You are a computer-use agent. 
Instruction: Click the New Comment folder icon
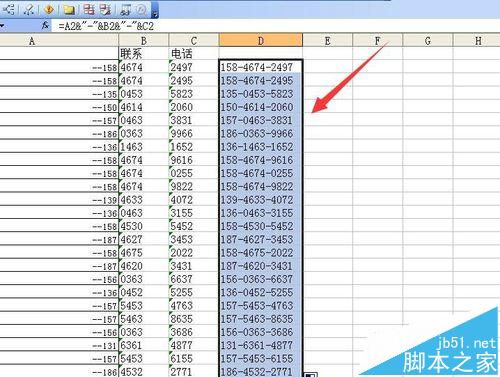click(69, 9)
